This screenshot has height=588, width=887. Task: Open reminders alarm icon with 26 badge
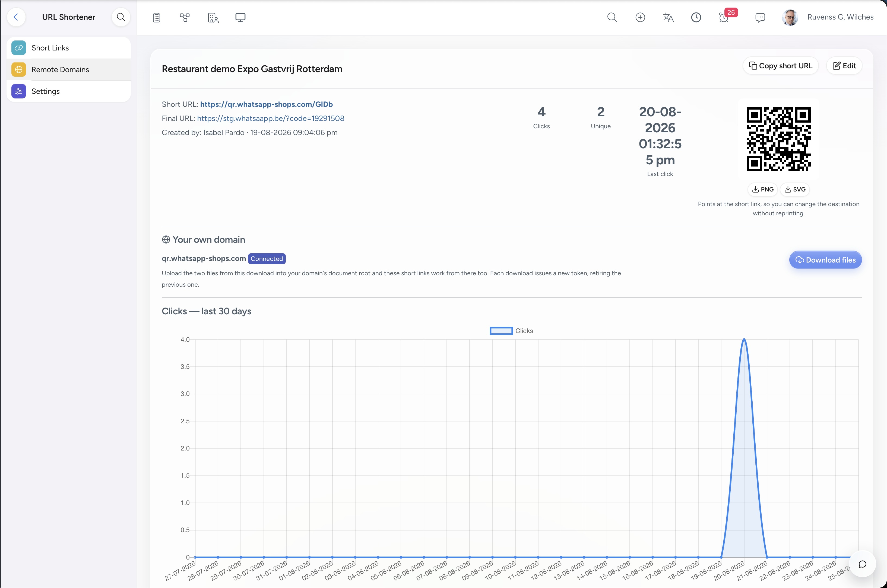(724, 17)
